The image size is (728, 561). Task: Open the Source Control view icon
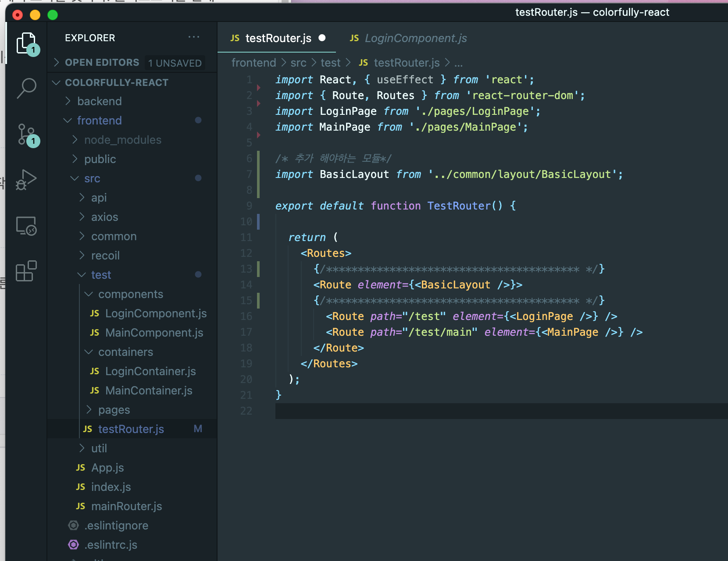pyautogui.click(x=27, y=135)
